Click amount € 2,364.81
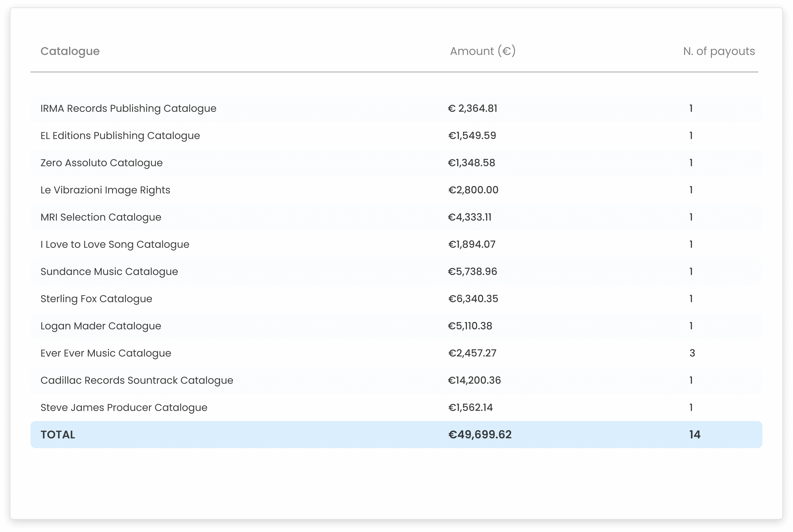The height and width of the screenshot is (532, 793). [473, 109]
